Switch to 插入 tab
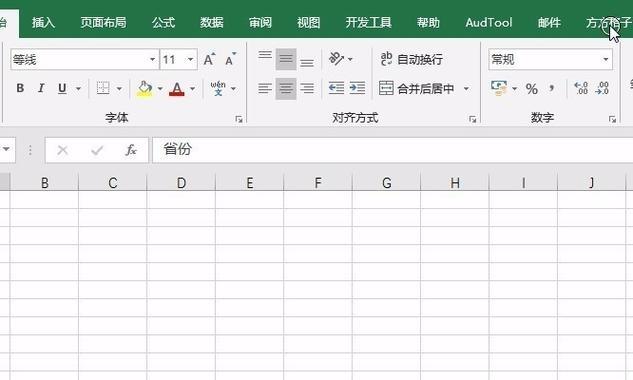This screenshot has width=633, height=380. [x=43, y=22]
